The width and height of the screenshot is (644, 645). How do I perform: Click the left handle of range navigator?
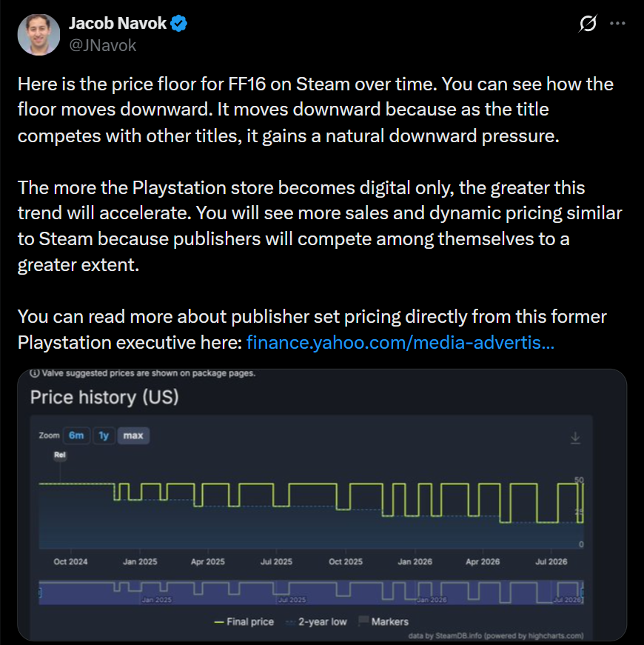tap(40, 592)
